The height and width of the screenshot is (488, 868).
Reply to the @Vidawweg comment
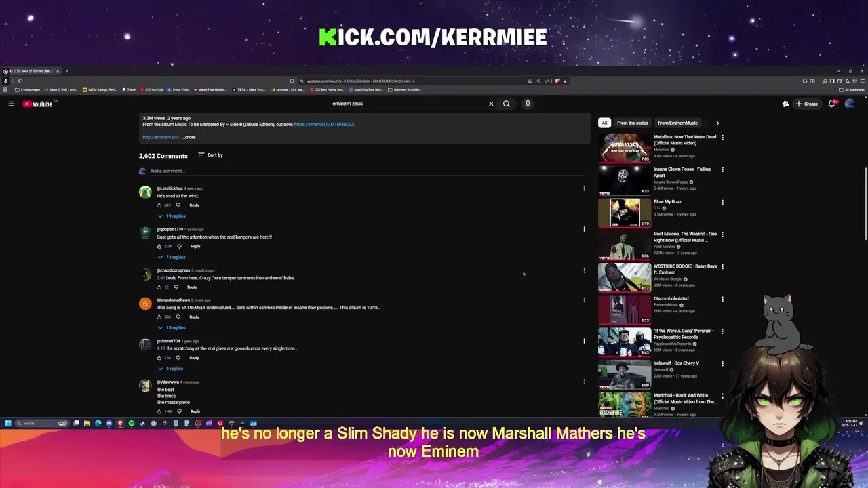[195, 412]
